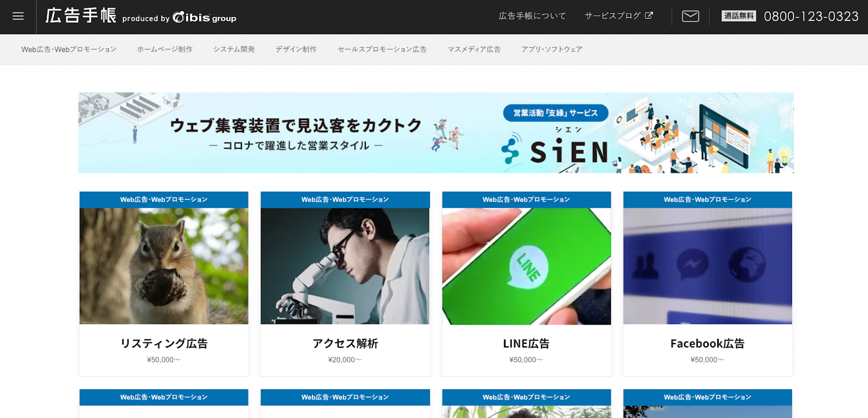Screen dimensions: 868x418
Task: Select デザイン制作 menu item
Action: point(296,49)
